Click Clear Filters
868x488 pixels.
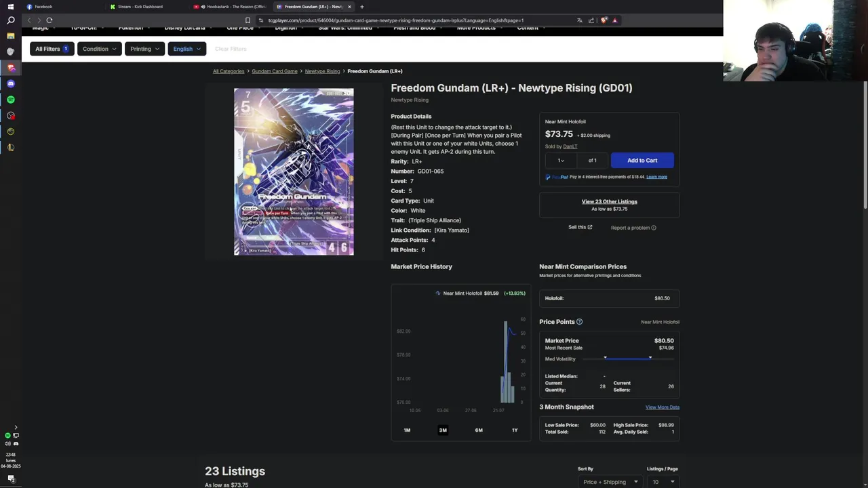pos(231,49)
